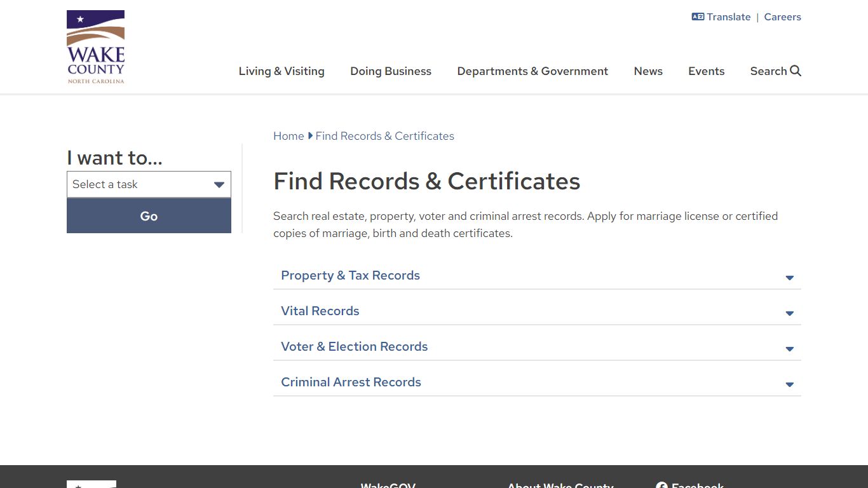The image size is (868, 488).
Task: Open the Departments & Government menu
Action: (x=532, y=71)
